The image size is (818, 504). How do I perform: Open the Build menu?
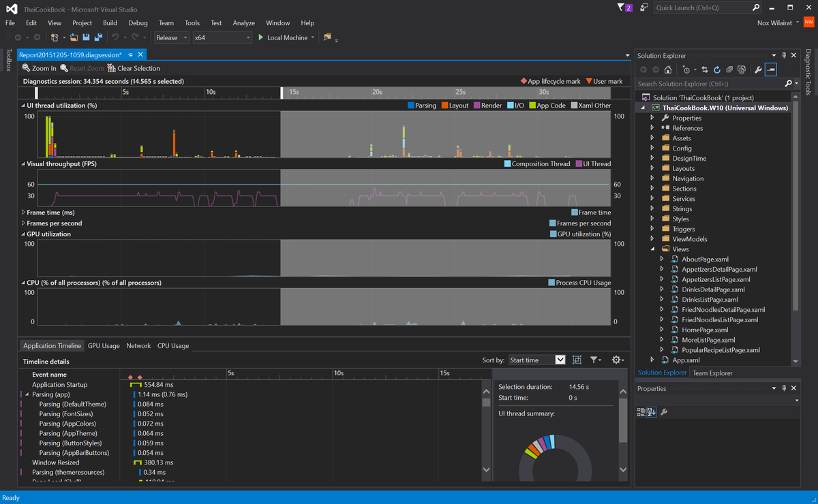110,22
